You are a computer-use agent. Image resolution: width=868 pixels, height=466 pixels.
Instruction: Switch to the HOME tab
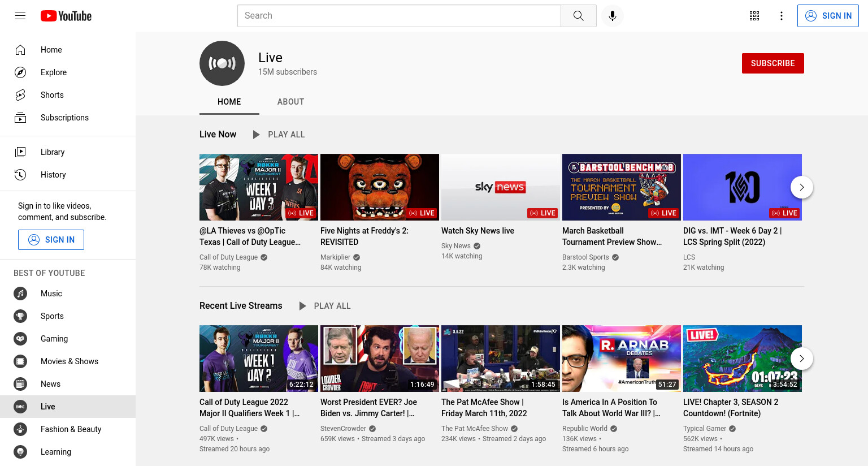(x=229, y=102)
